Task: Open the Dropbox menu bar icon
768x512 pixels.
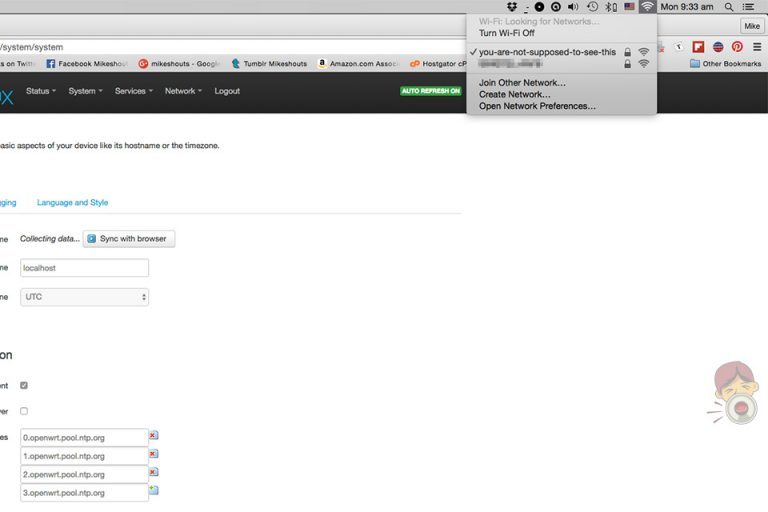Action: (512, 7)
